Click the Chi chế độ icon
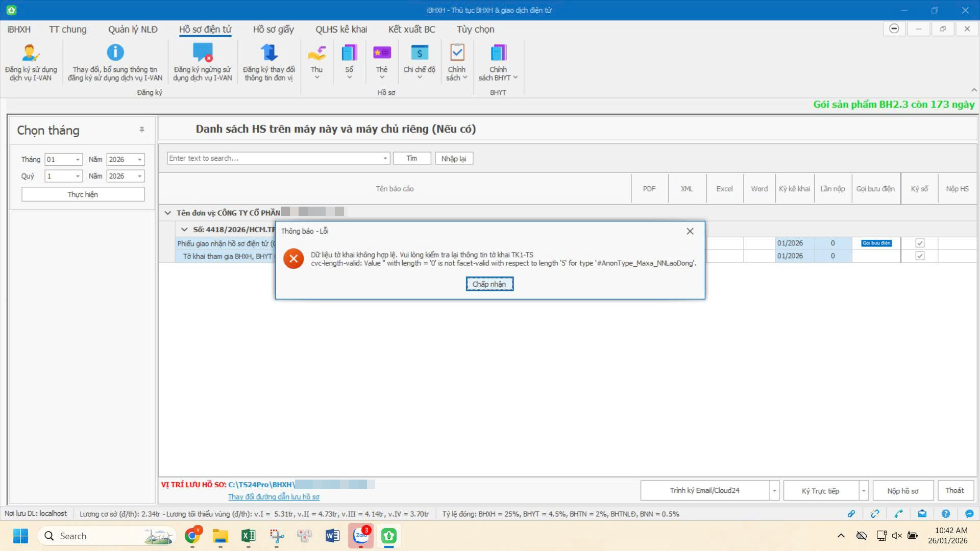Screen dimensions: 980x551 point(419,53)
